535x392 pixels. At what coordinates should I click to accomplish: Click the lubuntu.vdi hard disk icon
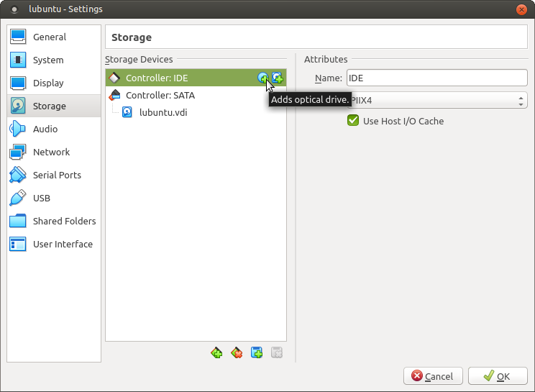(x=127, y=112)
